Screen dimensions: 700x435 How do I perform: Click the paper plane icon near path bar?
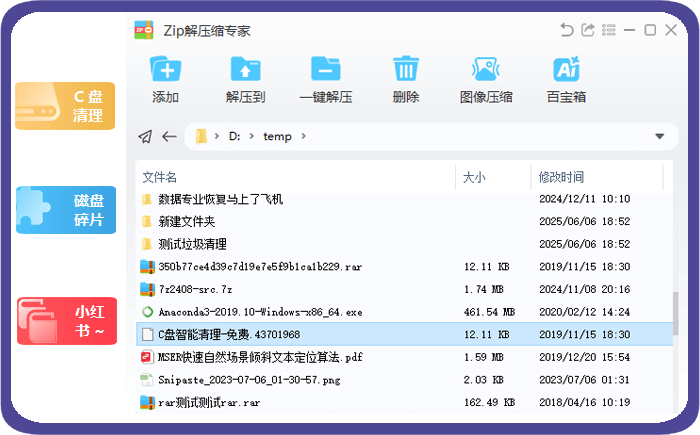pyautogui.click(x=145, y=136)
